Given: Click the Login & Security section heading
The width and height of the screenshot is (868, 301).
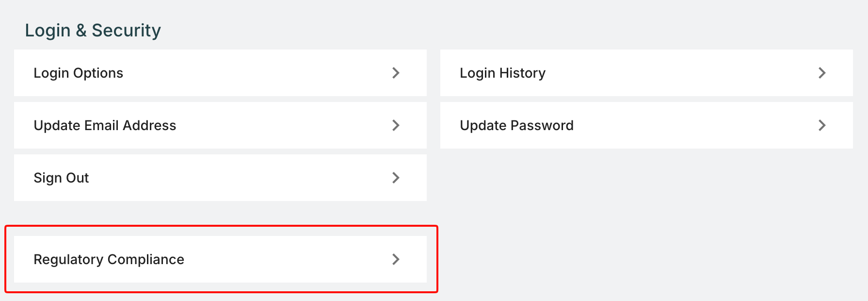Looking at the screenshot, I should [93, 30].
